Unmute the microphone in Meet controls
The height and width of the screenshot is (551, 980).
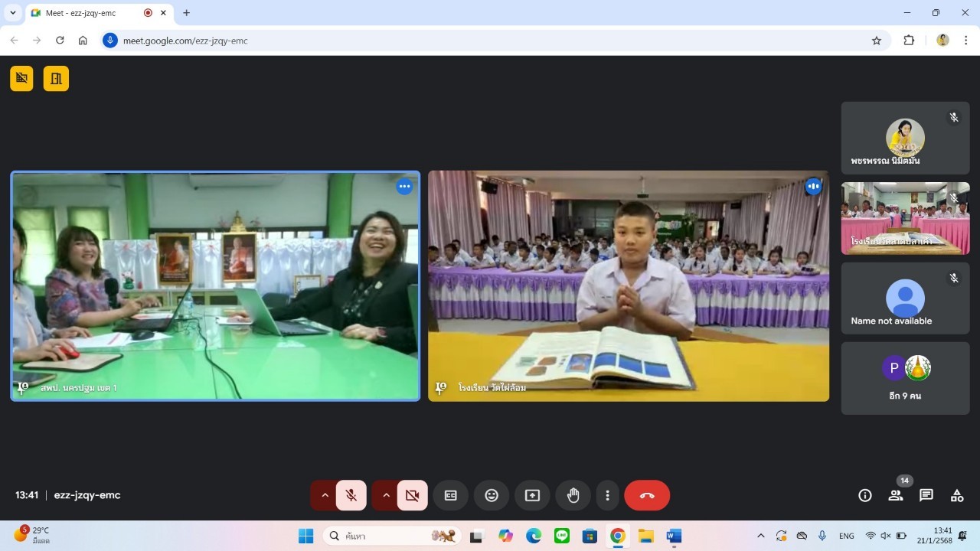(351, 495)
